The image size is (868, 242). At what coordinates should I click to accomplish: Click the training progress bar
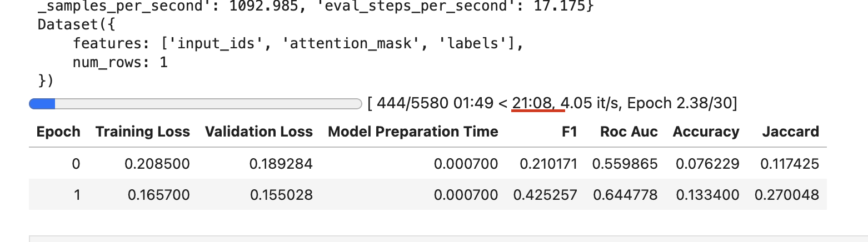(x=195, y=104)
